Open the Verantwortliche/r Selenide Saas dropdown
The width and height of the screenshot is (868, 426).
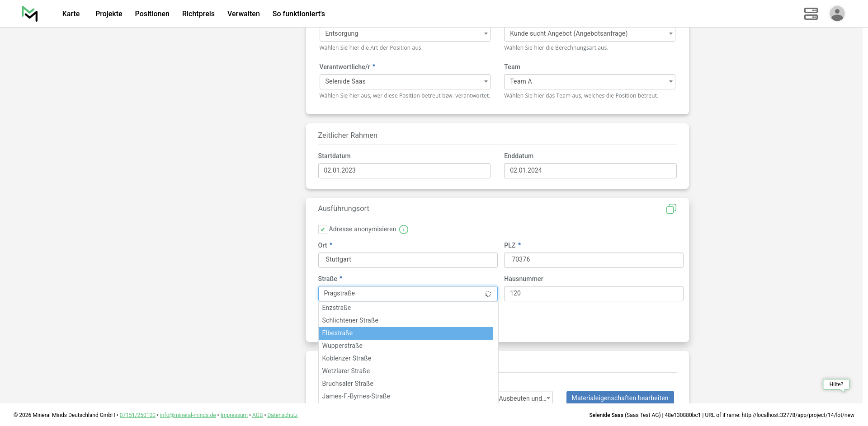405,82
